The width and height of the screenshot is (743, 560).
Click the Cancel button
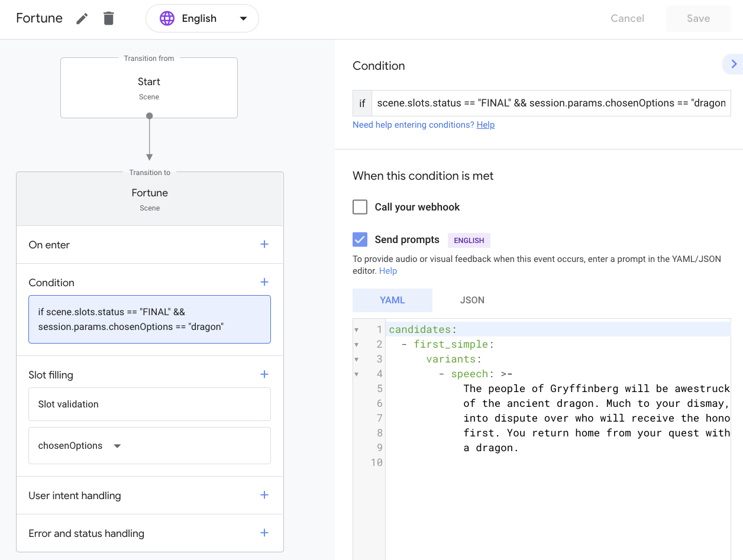pos(627,19)
